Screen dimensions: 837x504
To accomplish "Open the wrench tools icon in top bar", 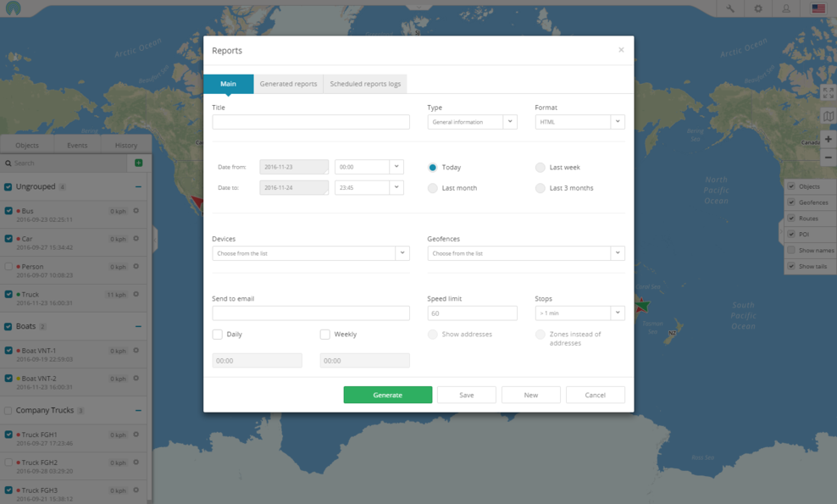I will coord(729,8).
